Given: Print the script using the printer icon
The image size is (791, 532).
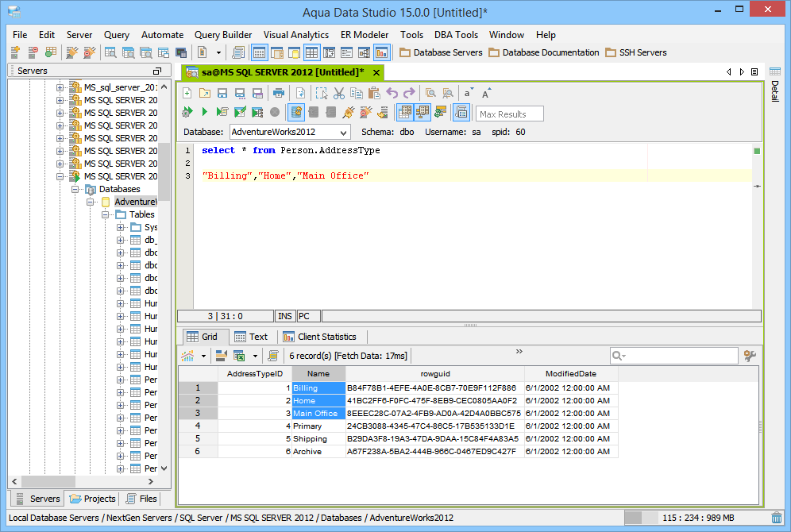Looking at the screenshot, I should (279, 93).
